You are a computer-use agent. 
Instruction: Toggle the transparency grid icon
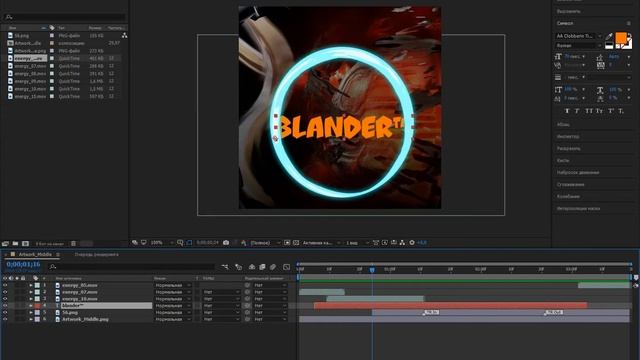296,242
